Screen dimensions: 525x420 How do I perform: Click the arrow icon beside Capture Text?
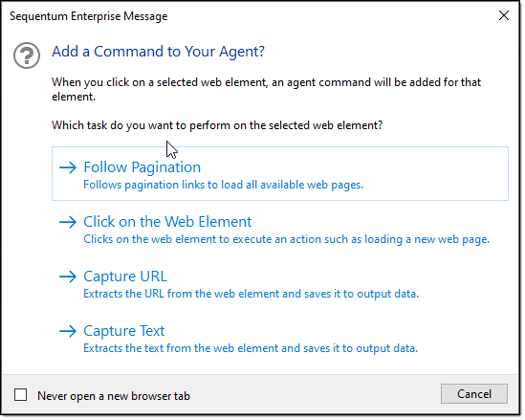[x=68, y=331]
